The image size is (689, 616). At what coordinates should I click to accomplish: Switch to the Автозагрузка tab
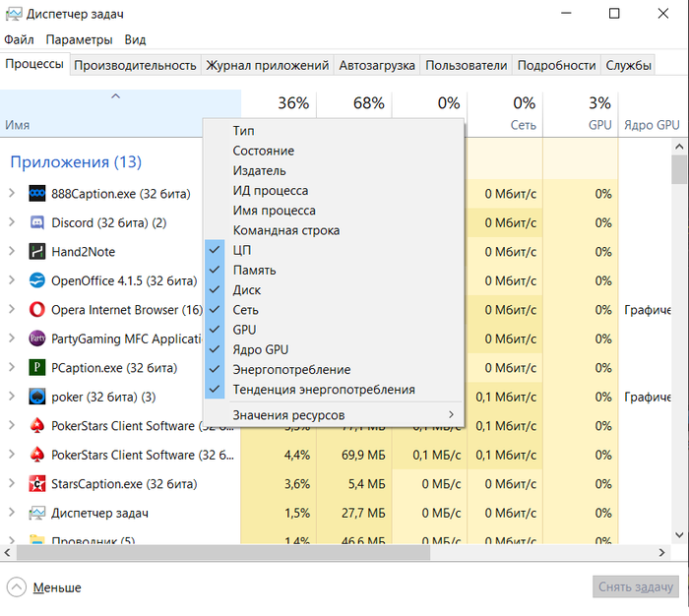377,66
